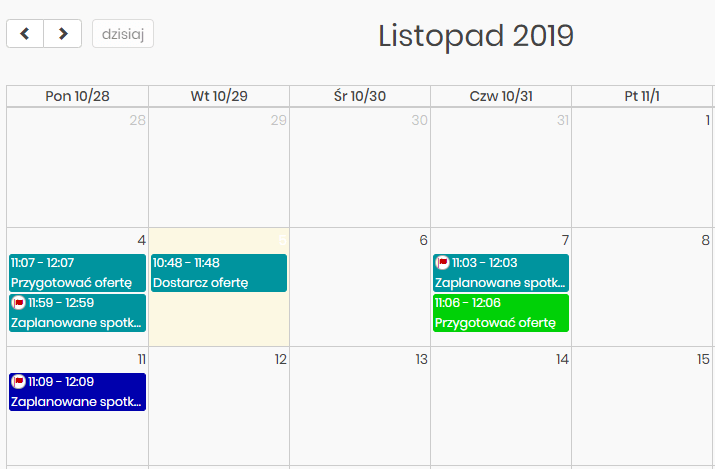715x469 pixels.
Task: Click day number 12 in calendar
Action: click(x=281, y=359)
